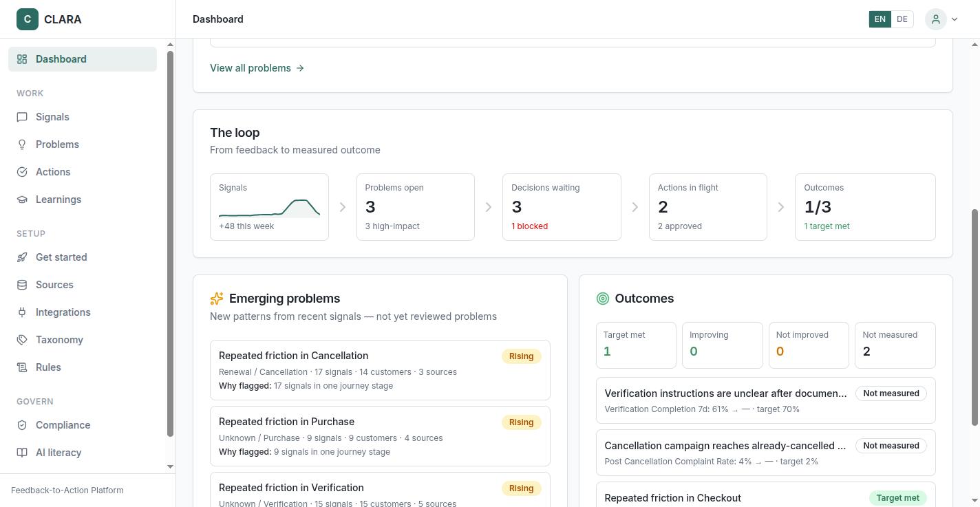Click the chevron between Signals and Problems open
980x507 pixels.
tap(342, 207)
